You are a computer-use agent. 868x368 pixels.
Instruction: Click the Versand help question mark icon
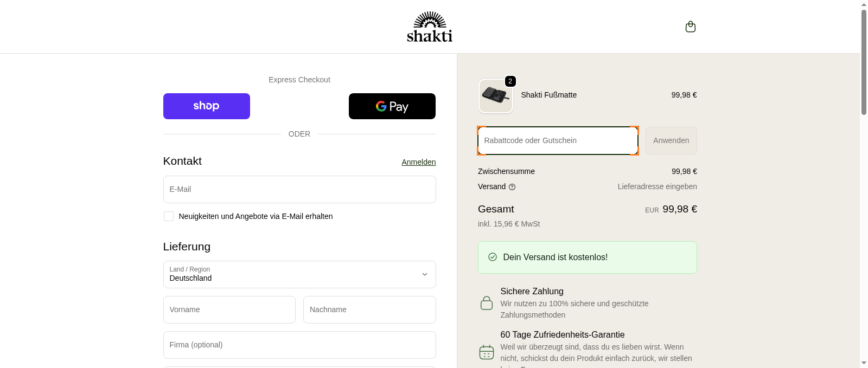tap(512, 186)
